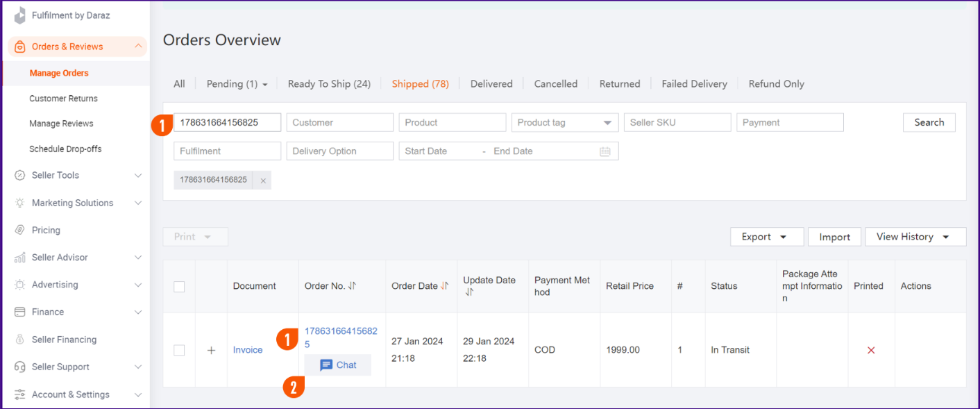
Task: Click the Search button
Action: click(929, 123)
